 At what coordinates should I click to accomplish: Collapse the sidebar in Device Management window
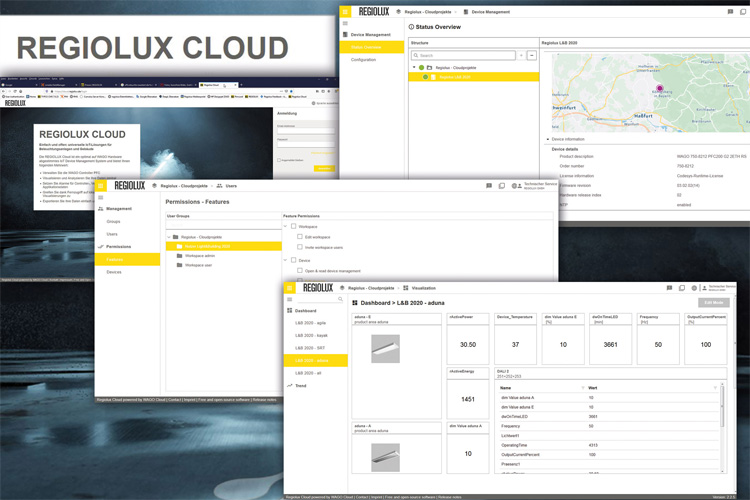pos(345,23)
